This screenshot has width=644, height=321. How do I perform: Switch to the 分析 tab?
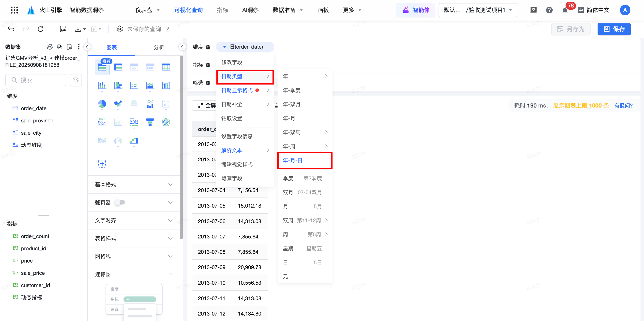click(x=159, y=47)
